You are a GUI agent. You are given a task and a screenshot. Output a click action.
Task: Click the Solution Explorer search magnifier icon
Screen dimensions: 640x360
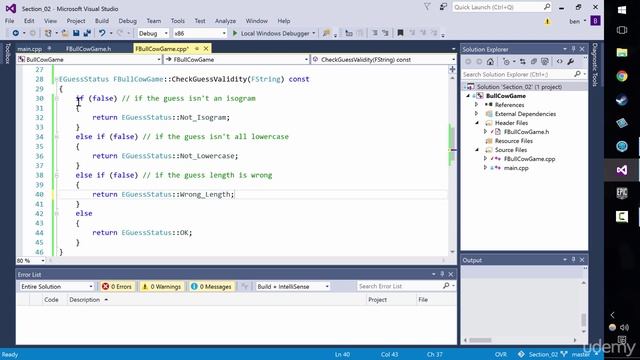point(577,74)
